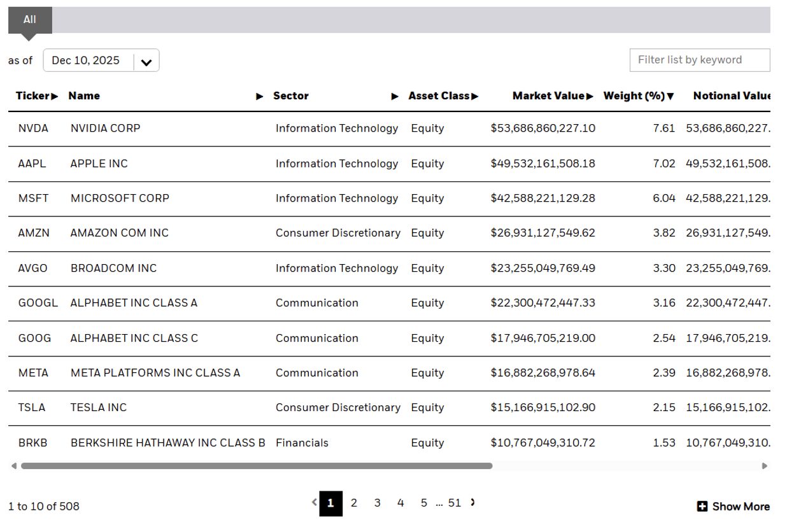
Task: Sort table by Ticker column arrow
Action: click(x=55, y=97)
